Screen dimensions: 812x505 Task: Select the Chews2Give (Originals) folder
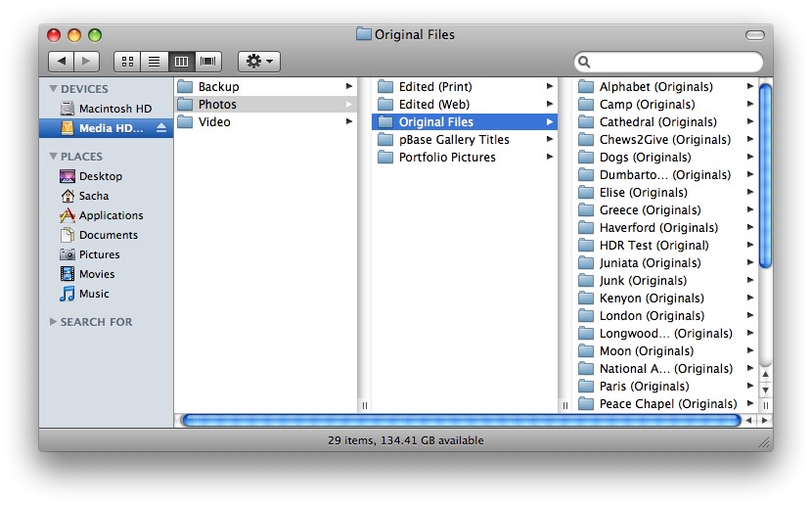(x=665, y=139)
